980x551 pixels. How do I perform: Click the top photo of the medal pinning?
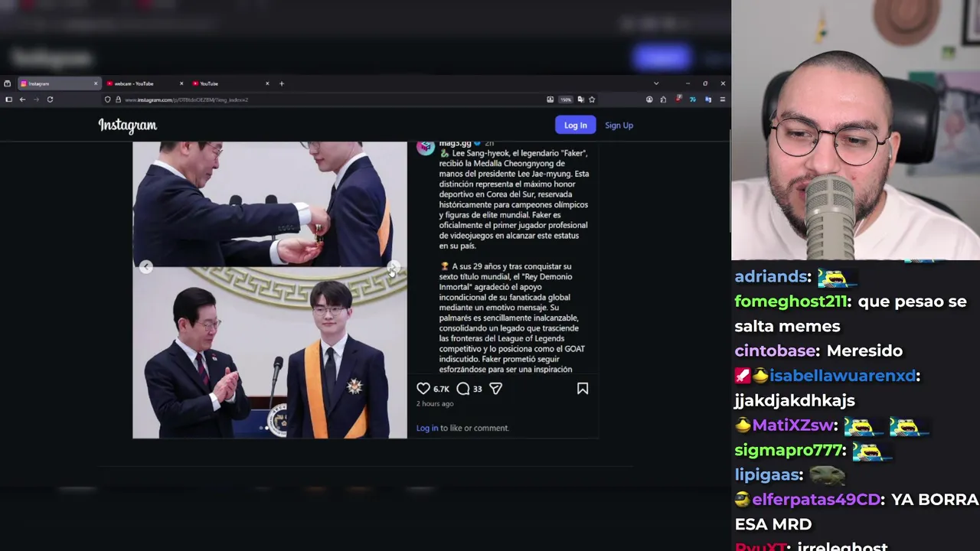tap(269, 204)
